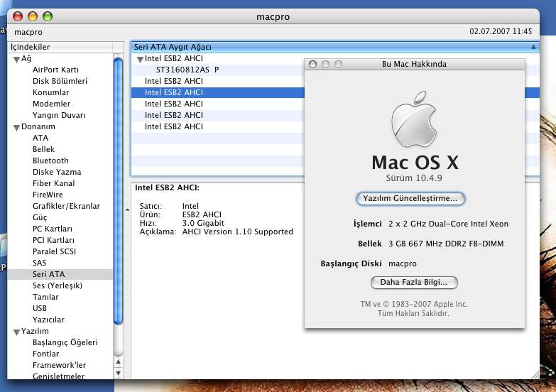Open Bellek hardware entry
Screen dimensions: 556x392
43,149
